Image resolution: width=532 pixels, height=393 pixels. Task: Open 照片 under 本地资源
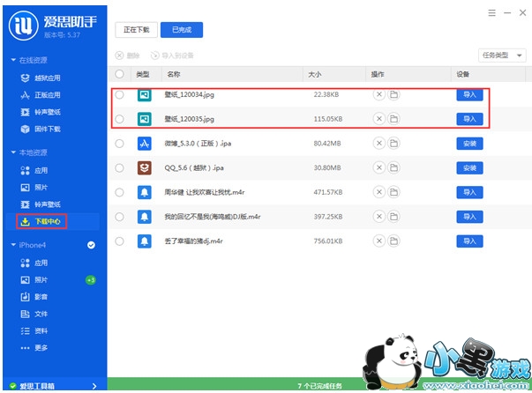coord(34,188)
